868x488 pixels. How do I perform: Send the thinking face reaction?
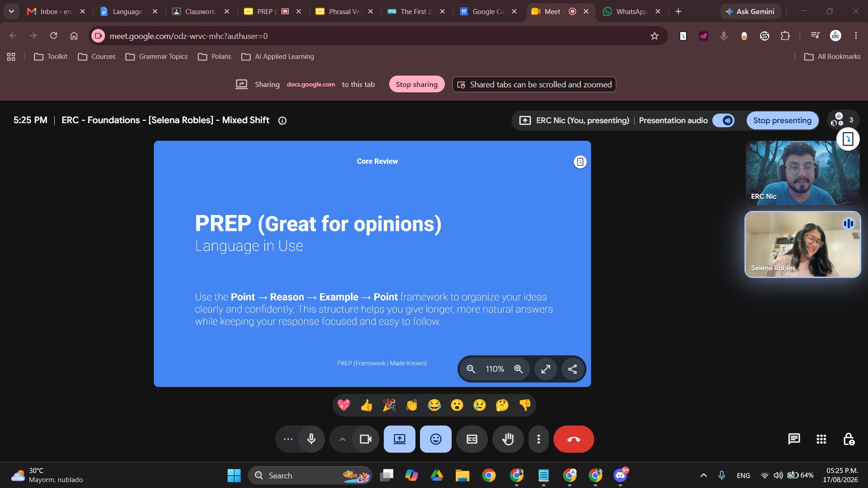[502, 405]
